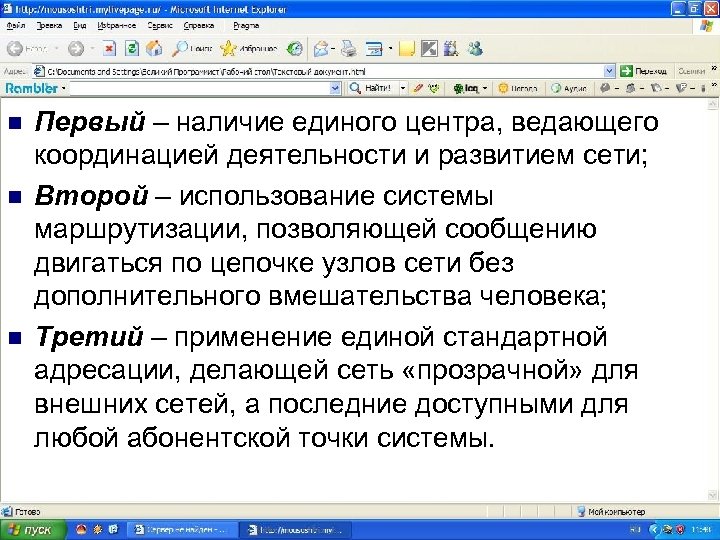Screen dimensions: 720x540
Task: Click the Back navigation button
Action: (x=27, y=48)
